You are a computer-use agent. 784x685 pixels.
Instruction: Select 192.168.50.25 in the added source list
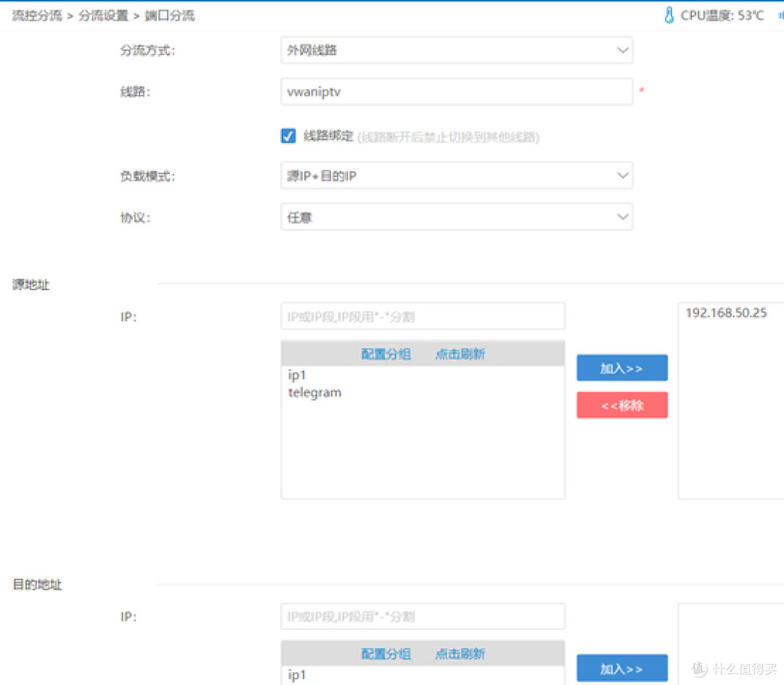point(726,313)
